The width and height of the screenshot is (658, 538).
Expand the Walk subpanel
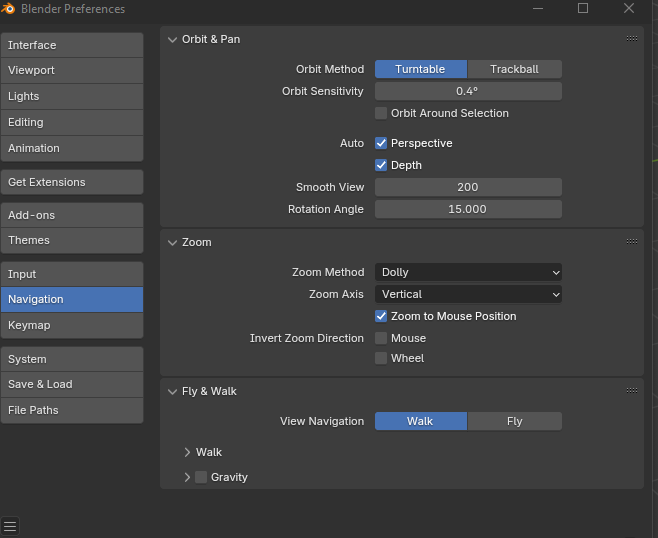(x=187, y=452)
